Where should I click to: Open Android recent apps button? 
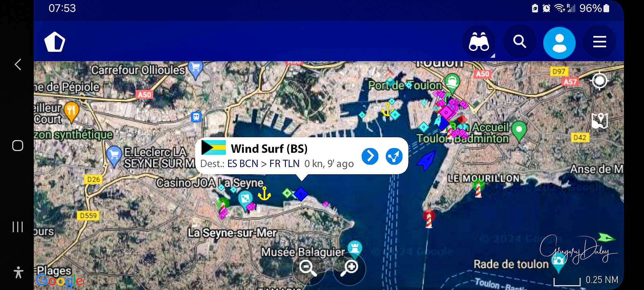[18, 227]
